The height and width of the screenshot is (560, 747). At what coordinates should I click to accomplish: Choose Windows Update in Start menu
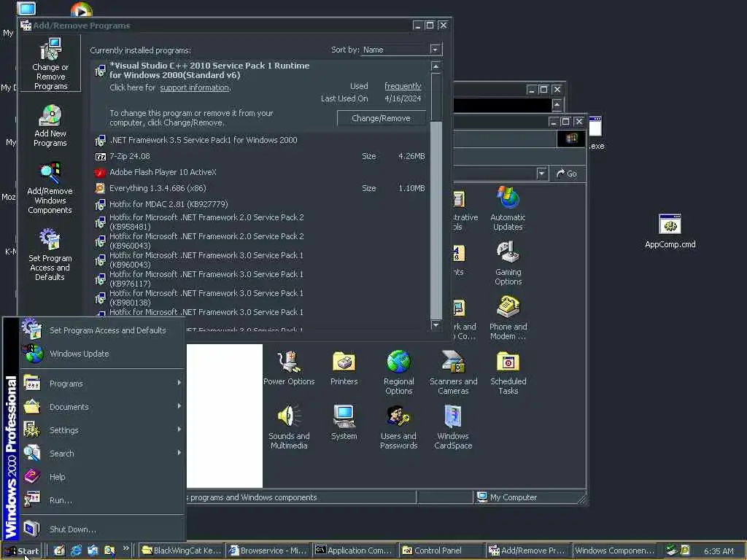(101, 354)
